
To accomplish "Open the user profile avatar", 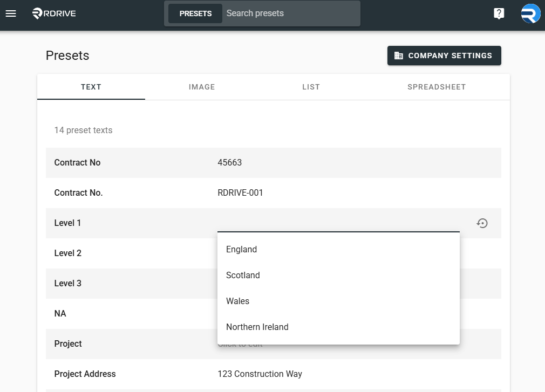I will click(530, 13).
